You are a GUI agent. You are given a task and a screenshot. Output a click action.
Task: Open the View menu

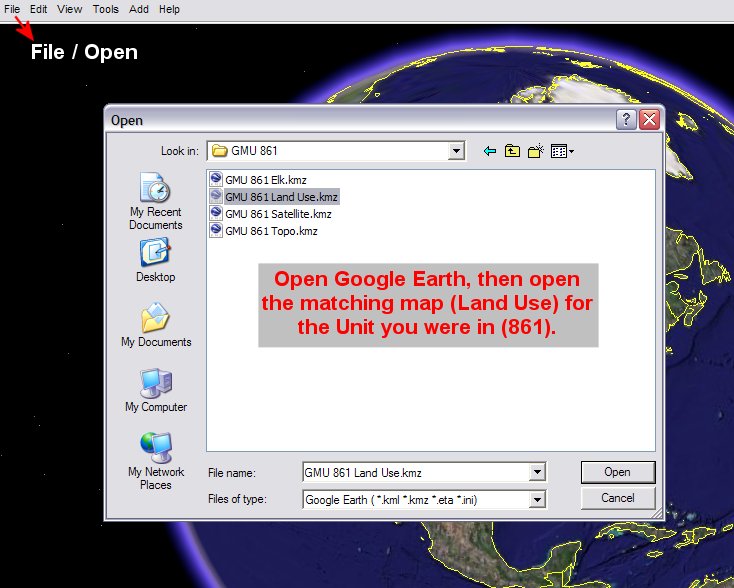coord(70,9)
